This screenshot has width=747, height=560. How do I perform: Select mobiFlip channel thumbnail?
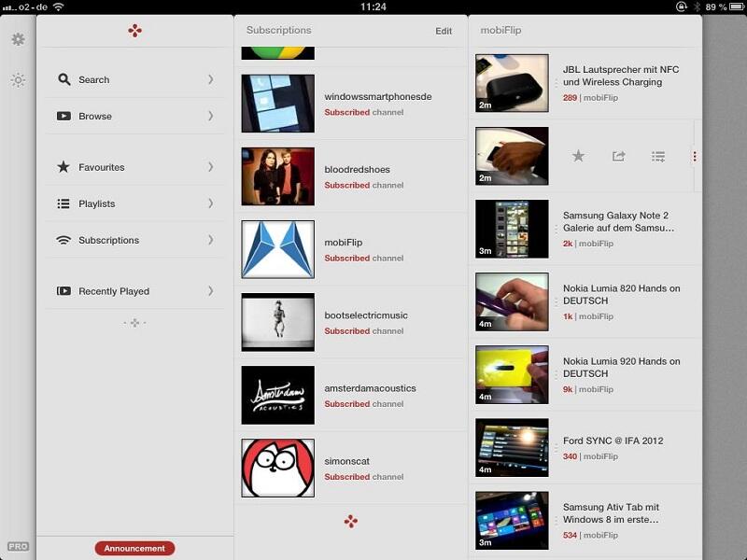point(277,249)
